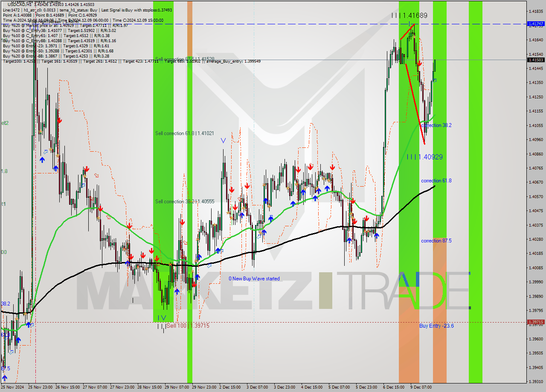Click the 1.40375 price axis value
Image resolution: width=546 pixels, height=392 pixels.
535,225
